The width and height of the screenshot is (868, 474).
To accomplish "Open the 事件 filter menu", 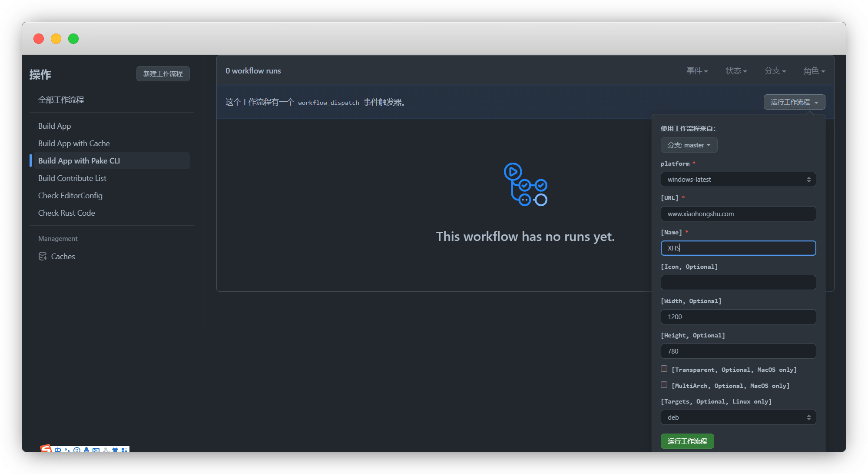I will pyautogui.click(x=697, y=71).
